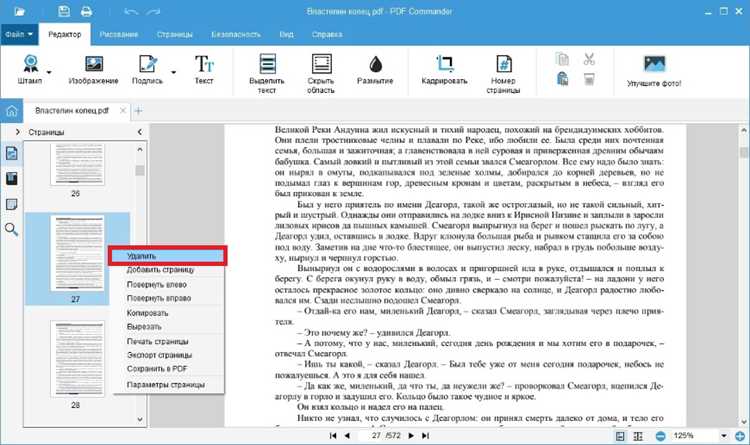Choose Добавить страницу in context menu

(x=167, y=269)
